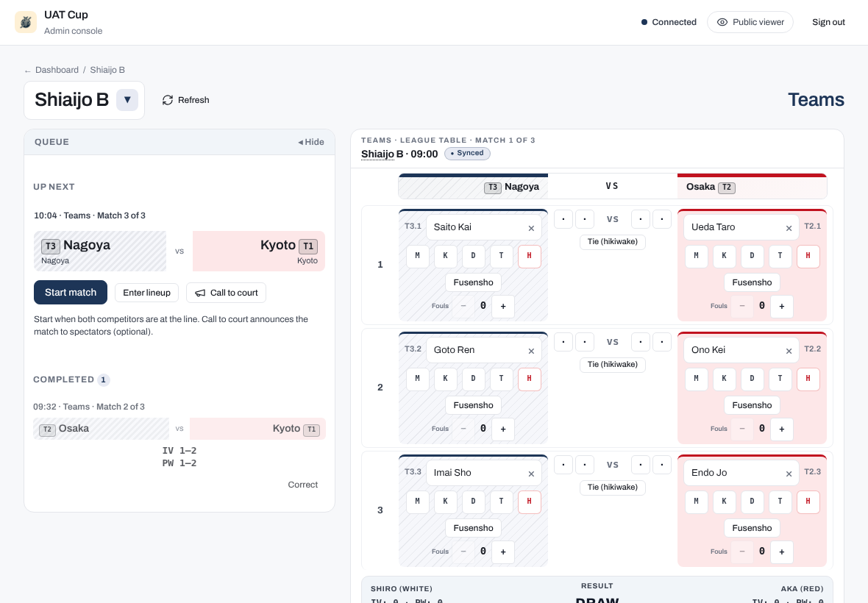Give Fusensho to Ueda Taro
Viewport: 868px width, 603px height.
(752, 282)
